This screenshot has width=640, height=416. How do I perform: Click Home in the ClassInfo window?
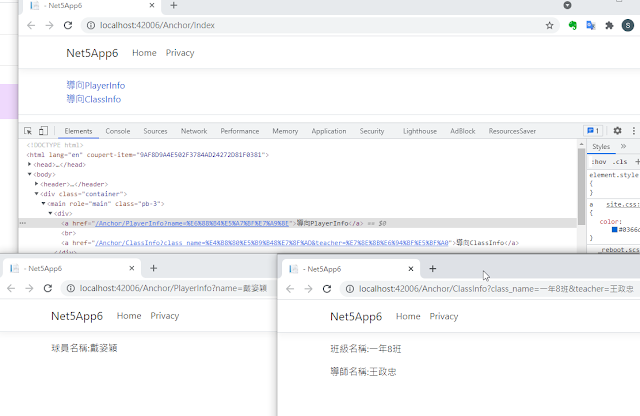point(408,316)
